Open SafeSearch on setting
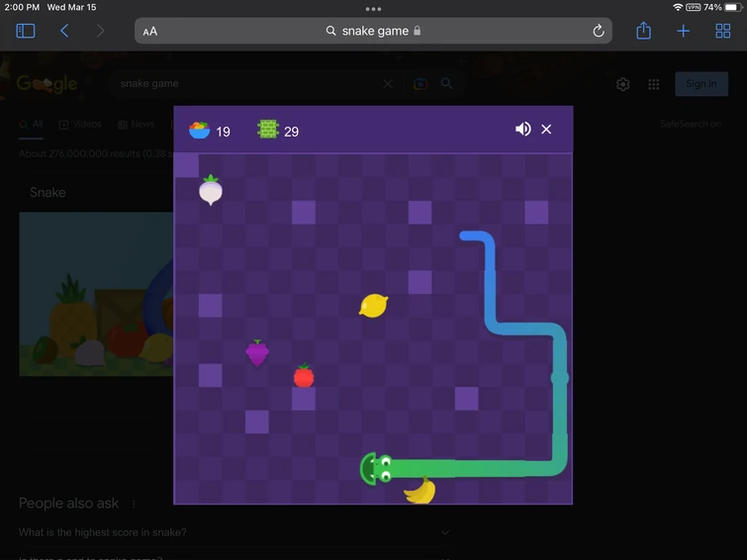 click(x=690, y=124)
